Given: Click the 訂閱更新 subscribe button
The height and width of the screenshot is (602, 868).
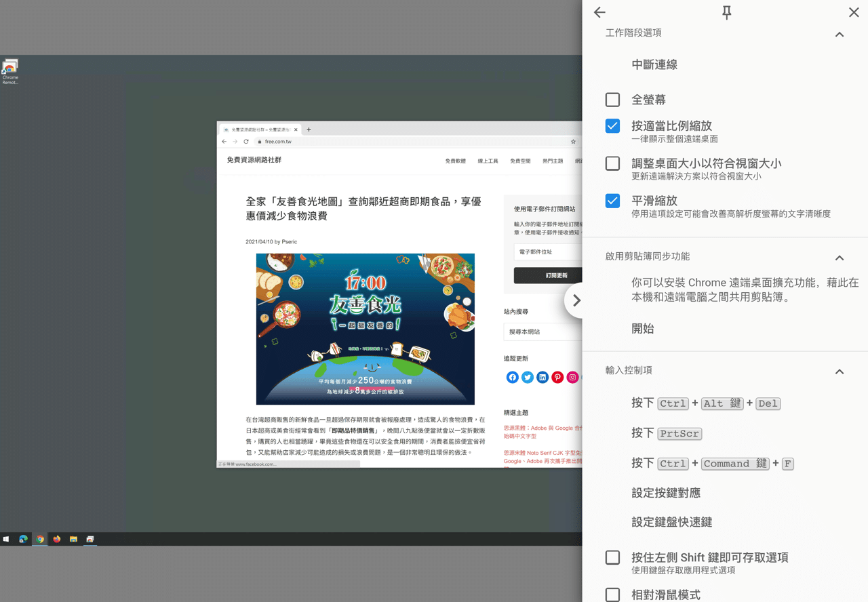Looking at the screenshot, I should click(548, 275).
